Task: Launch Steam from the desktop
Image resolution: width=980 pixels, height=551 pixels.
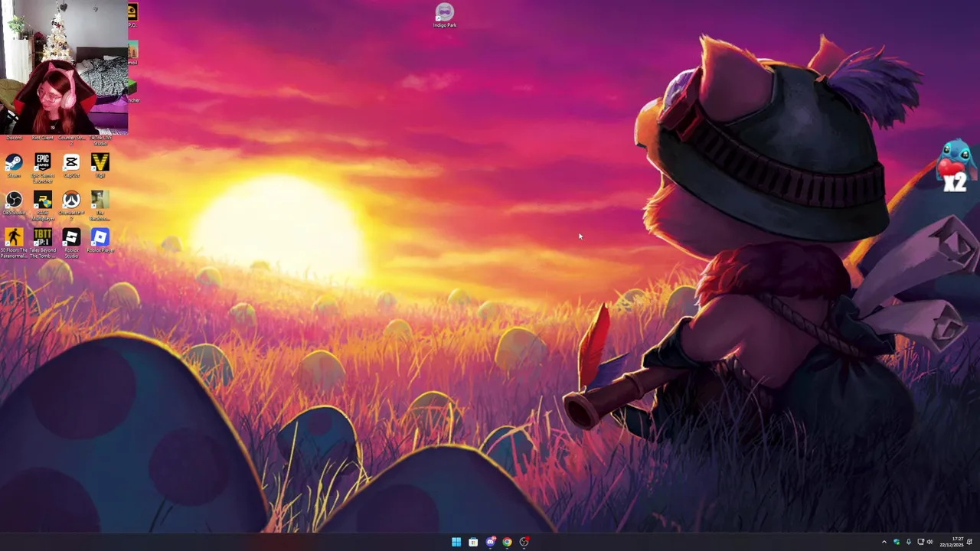Action: tap(14, 165)
